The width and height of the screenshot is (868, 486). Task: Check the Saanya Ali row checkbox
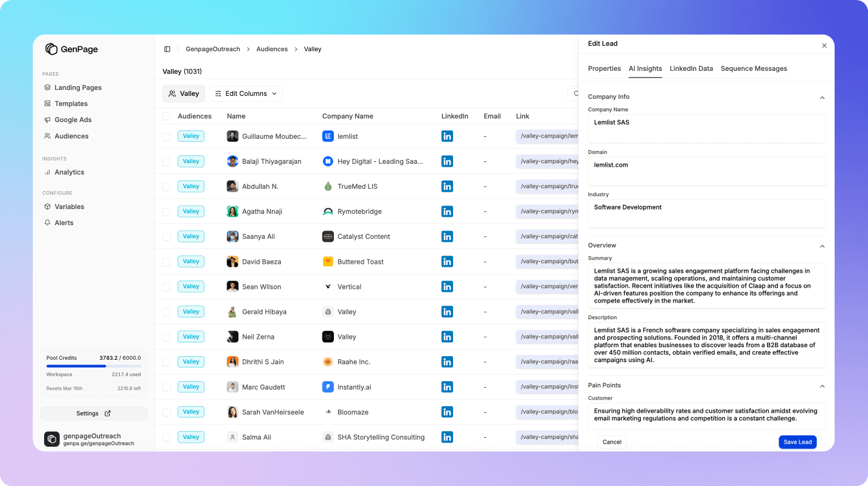pyautogui.click(x=166, y=236)
